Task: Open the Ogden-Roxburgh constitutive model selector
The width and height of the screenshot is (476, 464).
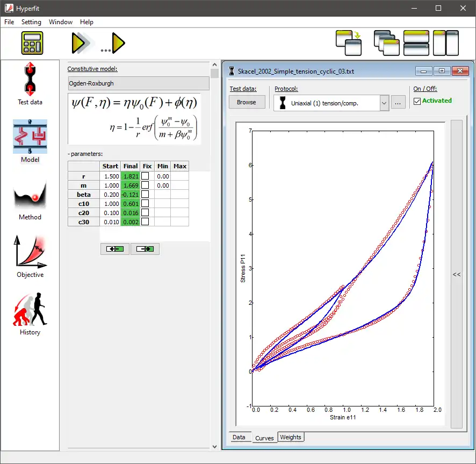Action: tap(139, 83)
